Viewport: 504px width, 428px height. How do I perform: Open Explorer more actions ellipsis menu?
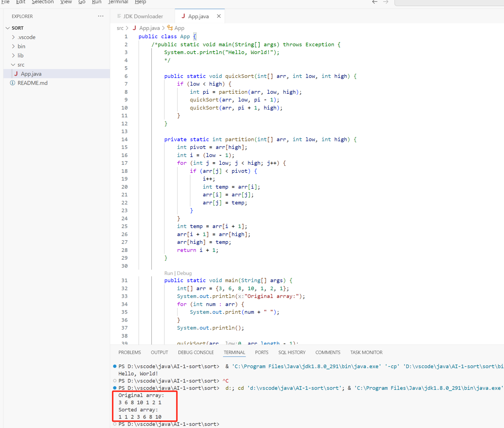coord(101,16)
